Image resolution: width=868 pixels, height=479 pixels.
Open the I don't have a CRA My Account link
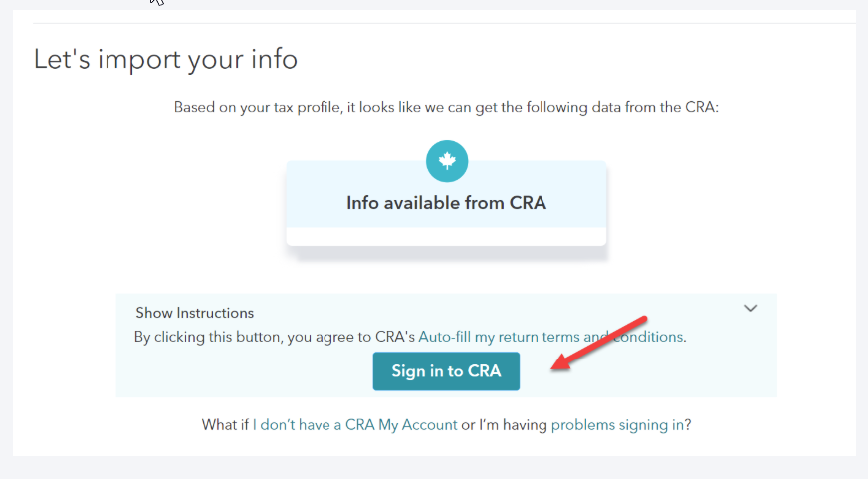354,425
